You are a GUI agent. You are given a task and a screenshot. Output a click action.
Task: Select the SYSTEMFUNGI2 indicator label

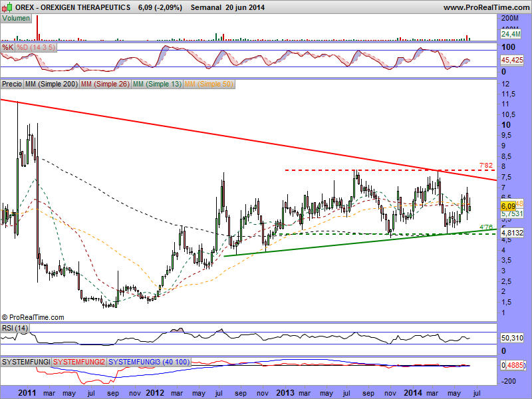pyautogui.click(x=78, y=362)
